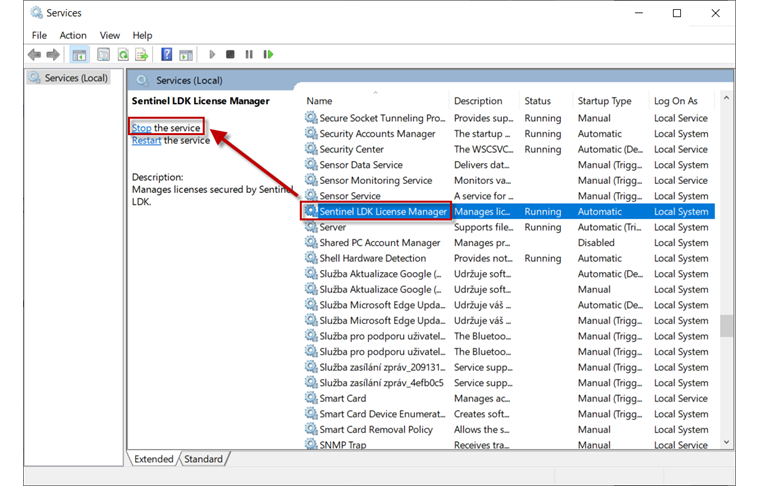Select Služba zasílání zpráv_209131 service
Screen dimensions: 760x486
(382, 367)
